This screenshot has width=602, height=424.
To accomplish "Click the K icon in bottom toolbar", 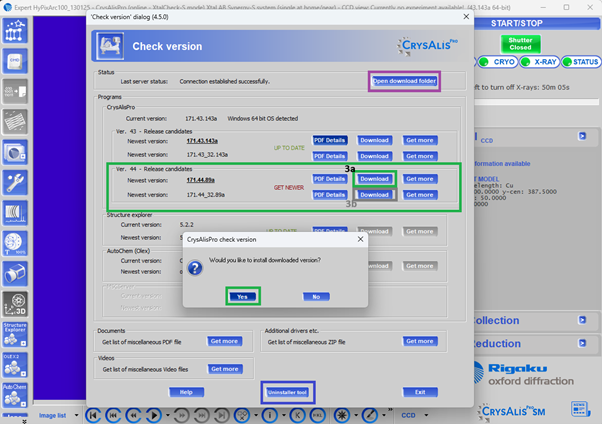I will coord(298,415).
